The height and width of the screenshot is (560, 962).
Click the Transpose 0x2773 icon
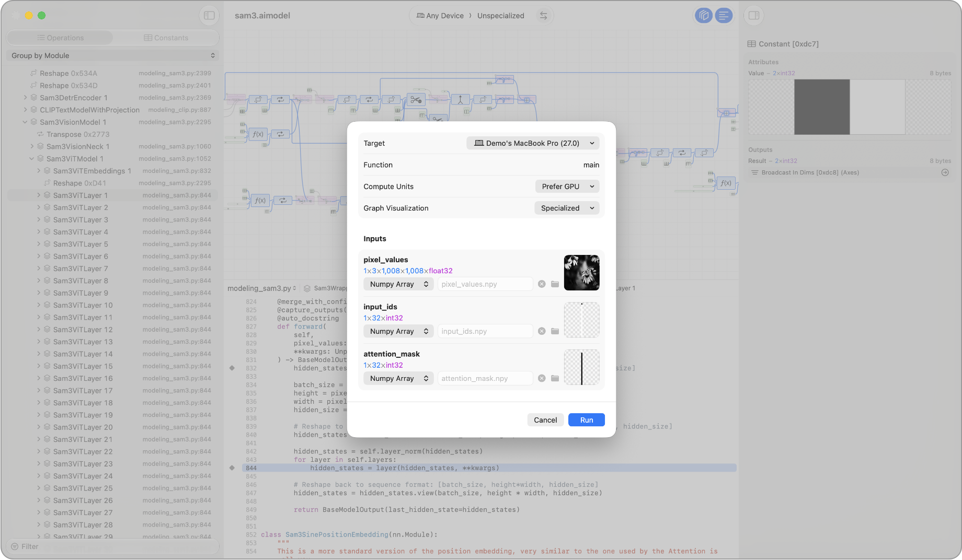click(x=40, y=134)
